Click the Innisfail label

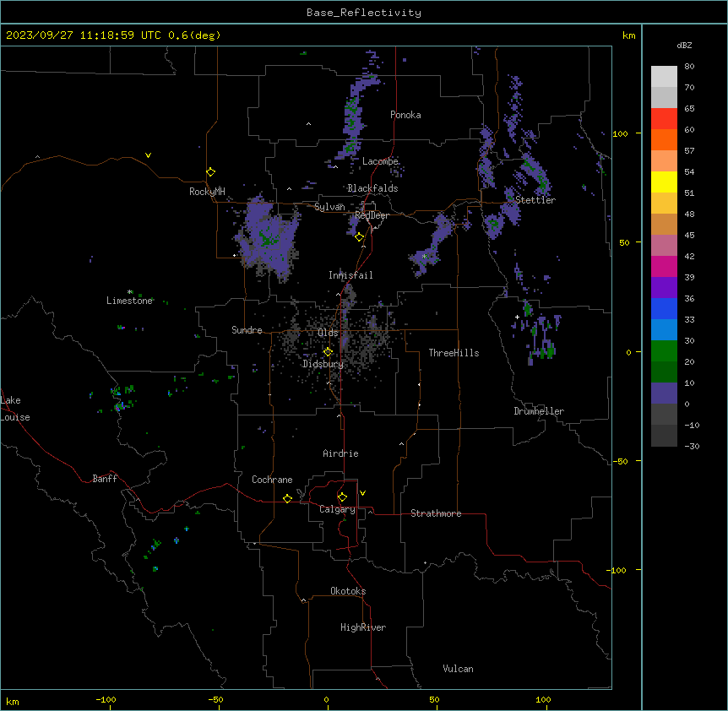tap(350, 275)
